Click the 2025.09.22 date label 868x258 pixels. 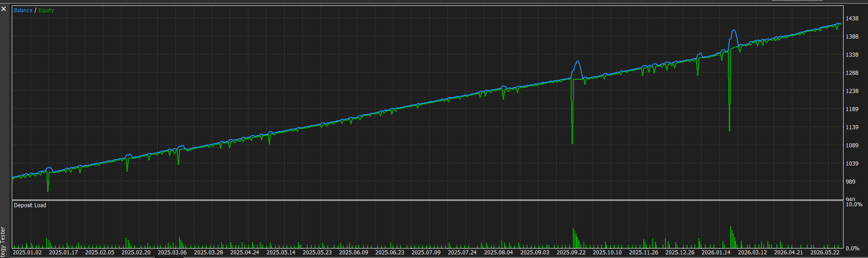(x=571, y=253)
